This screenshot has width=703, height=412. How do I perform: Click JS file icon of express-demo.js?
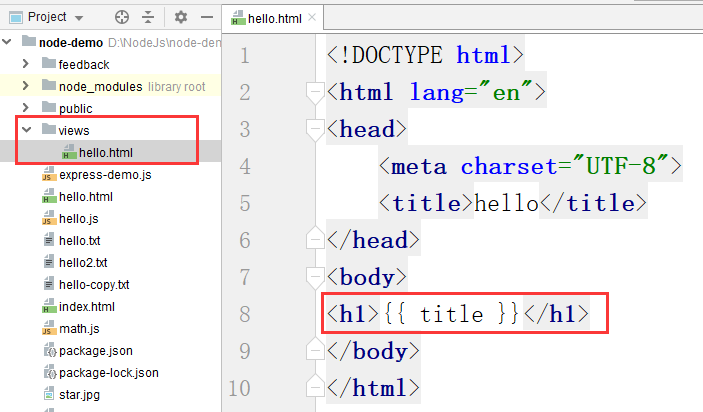click(x=49, y=173)
